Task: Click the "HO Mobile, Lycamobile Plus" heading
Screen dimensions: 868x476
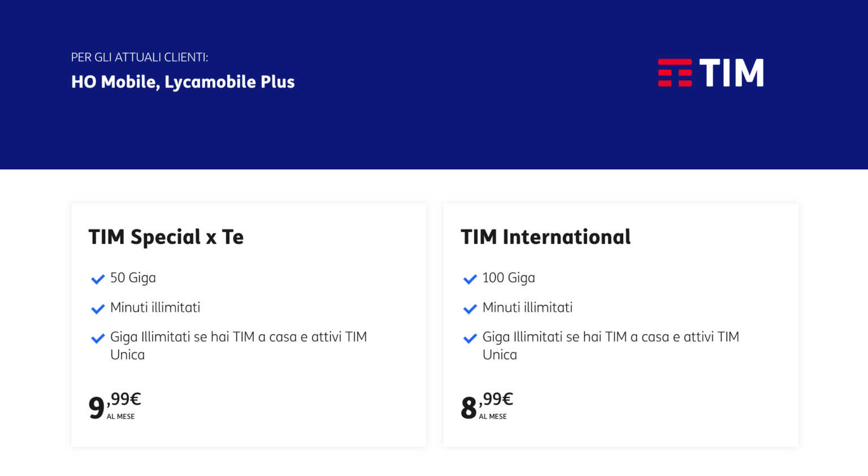Action: 183,82
